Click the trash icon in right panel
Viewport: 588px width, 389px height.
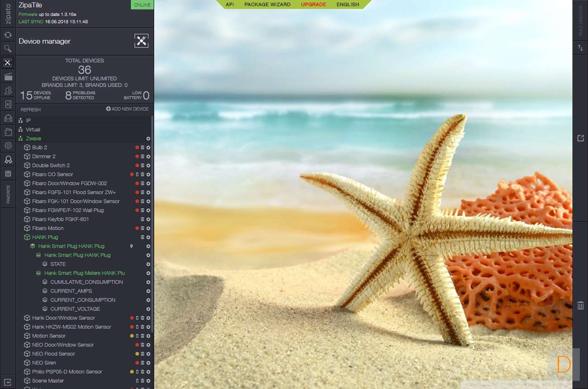(580, 306)
